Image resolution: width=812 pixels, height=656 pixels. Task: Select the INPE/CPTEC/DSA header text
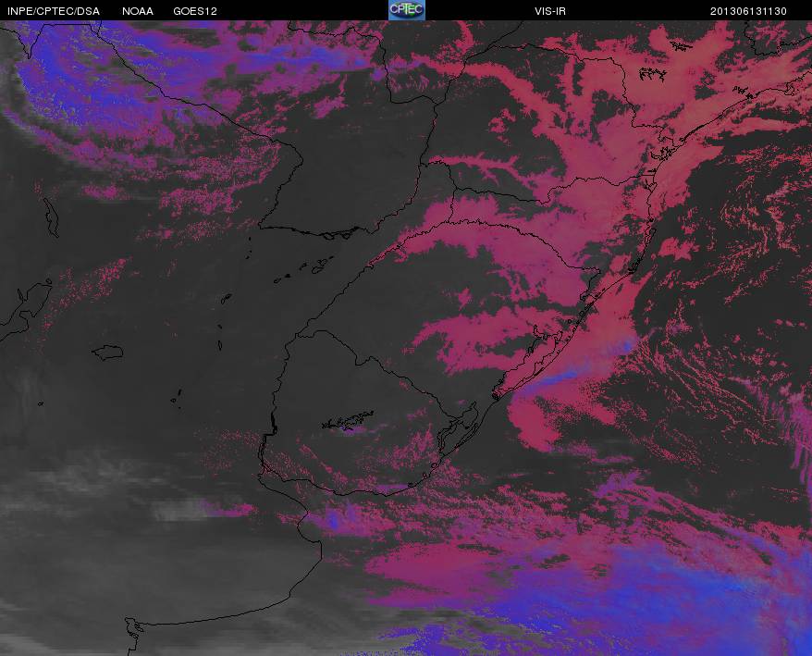pyautogui.click(x=54, y=11)
